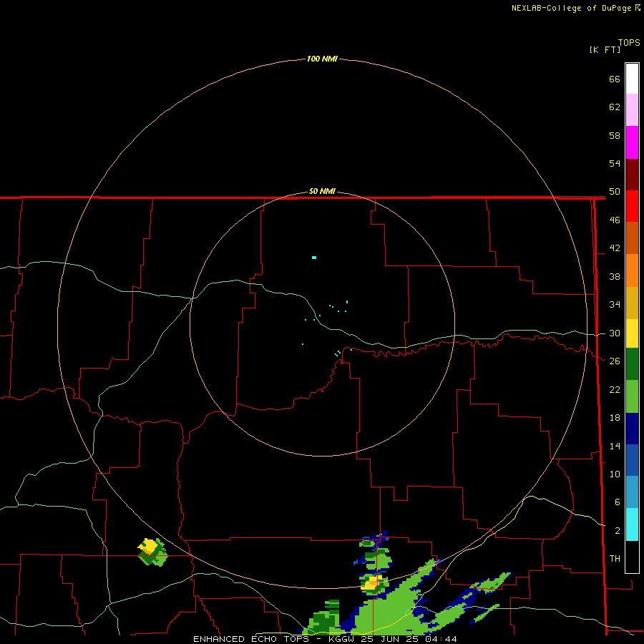Click the isolated yellow-green echo cell at southwest
Viewport: 644px width, 644px height.
point(152,552)
